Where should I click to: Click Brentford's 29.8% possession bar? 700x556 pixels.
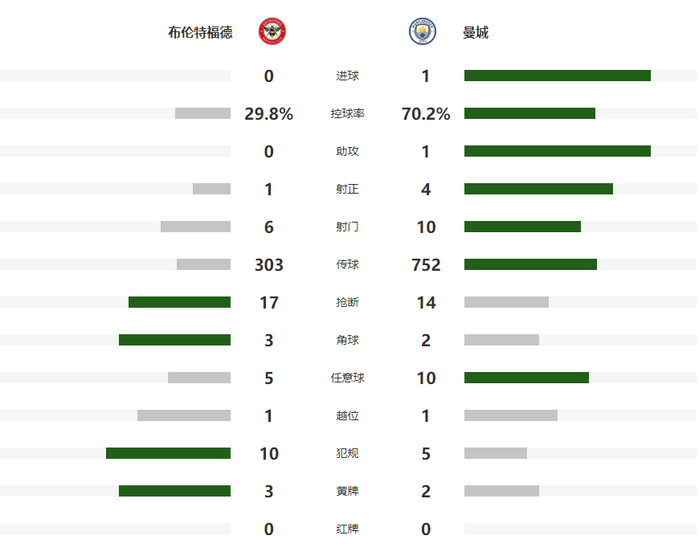pos(203,113)
